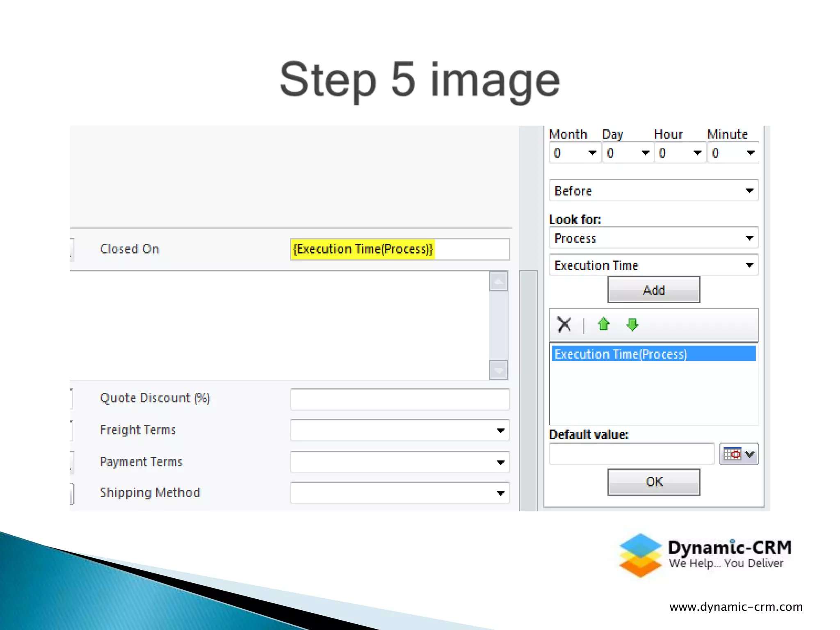Click the Add button
The width and height of the screenshot is (840, 630).
click(654, 290)
